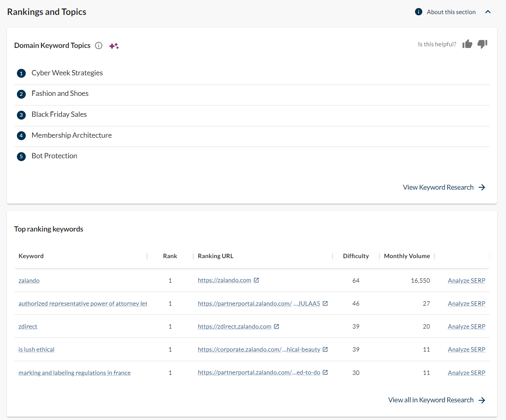506x420 pixels.
Task: Visit the partnerportal URL ending in ed-to-do
Action: point(259,372)
